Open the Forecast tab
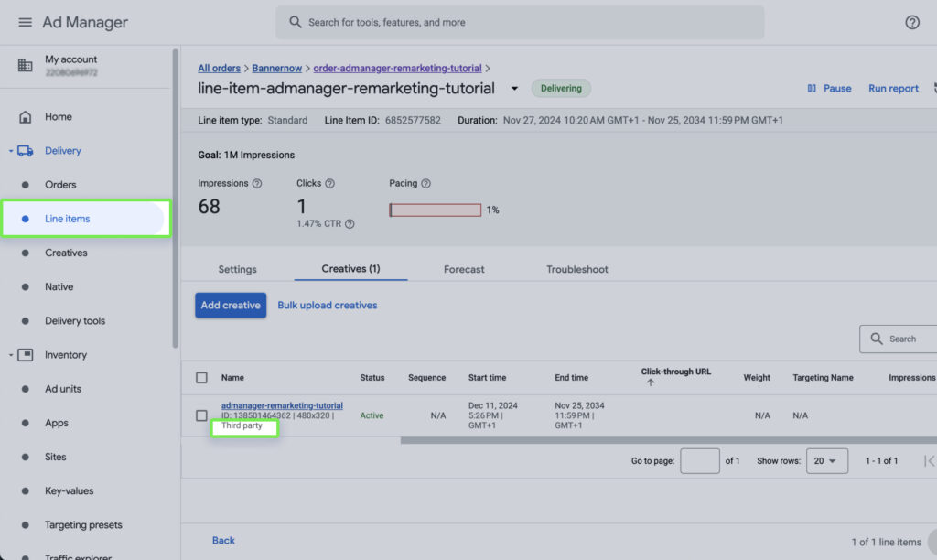Image resolution: width=937 pixels, height=560 pixels. (464, 270)
